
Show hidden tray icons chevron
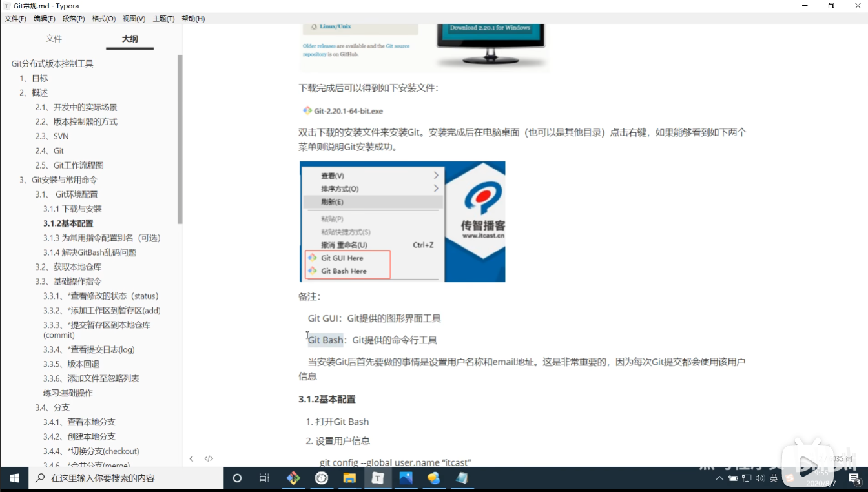719,478
